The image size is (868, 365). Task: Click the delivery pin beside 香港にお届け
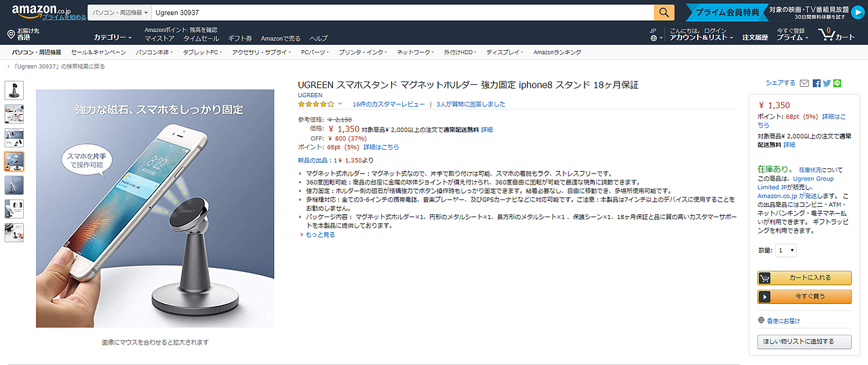pyautogui.click(x=761, y=321)
